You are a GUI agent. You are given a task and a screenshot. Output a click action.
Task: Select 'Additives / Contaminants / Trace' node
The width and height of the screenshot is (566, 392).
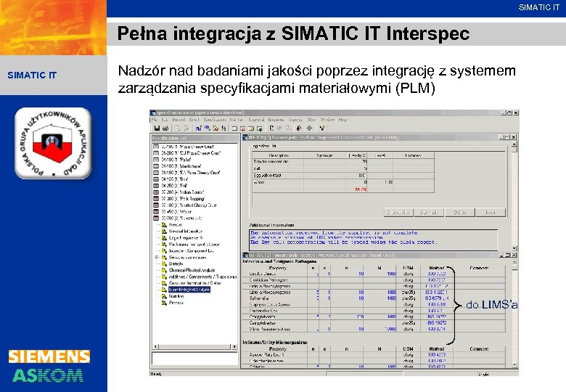pyautogui.click(x=202, y=277)
